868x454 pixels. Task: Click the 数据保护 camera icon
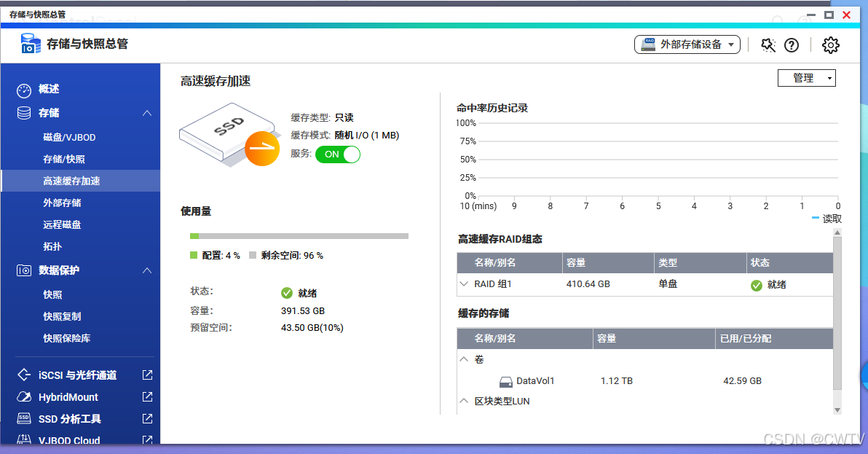point(24,270)
